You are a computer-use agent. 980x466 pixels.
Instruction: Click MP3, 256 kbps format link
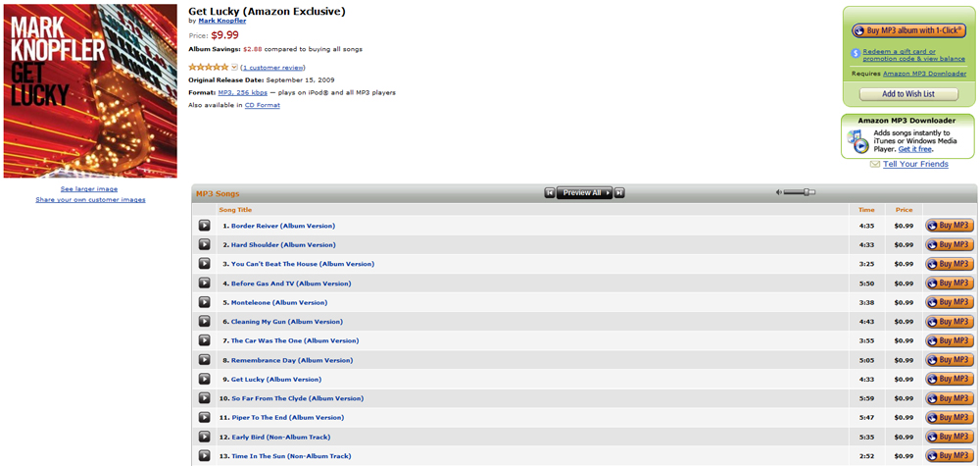(242, 92)
